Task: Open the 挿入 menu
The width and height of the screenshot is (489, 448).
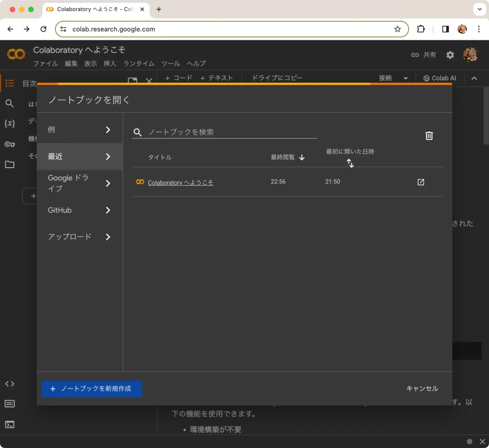Action: point(110,64)
